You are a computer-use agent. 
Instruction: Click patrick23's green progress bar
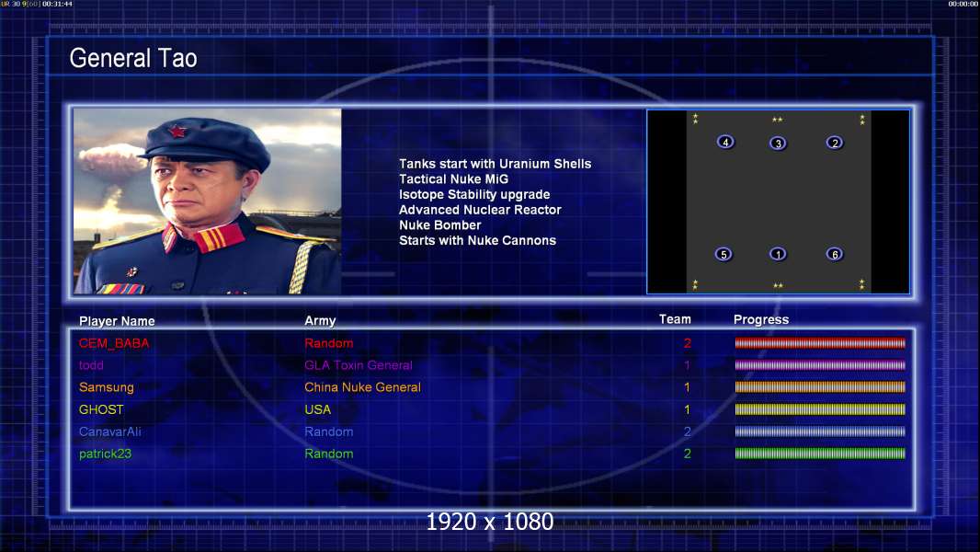point(820,454)
